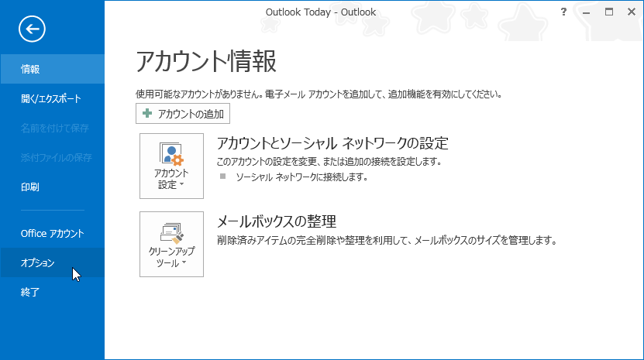The height and width of the screenshot is (360, 644).
Task: Expand the クリーンアップ ツール dropdown button
Action: (x=172, y=244)
